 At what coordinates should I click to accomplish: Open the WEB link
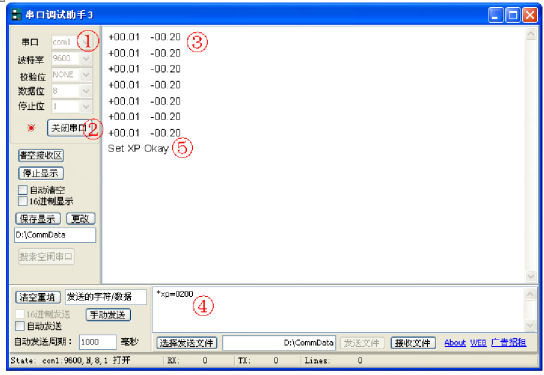point(478,343)
